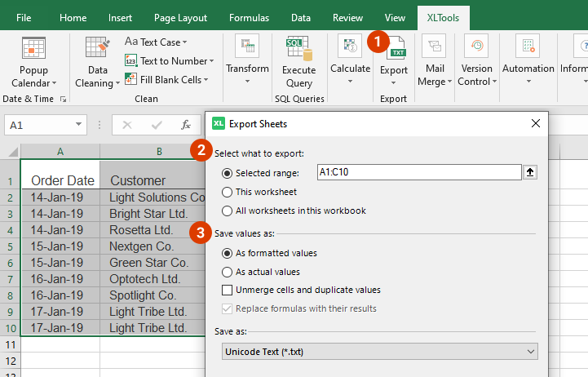This screenshot has height=377, width=588.
Task: Open the Version Control tool
Action: tap(476, 60)
